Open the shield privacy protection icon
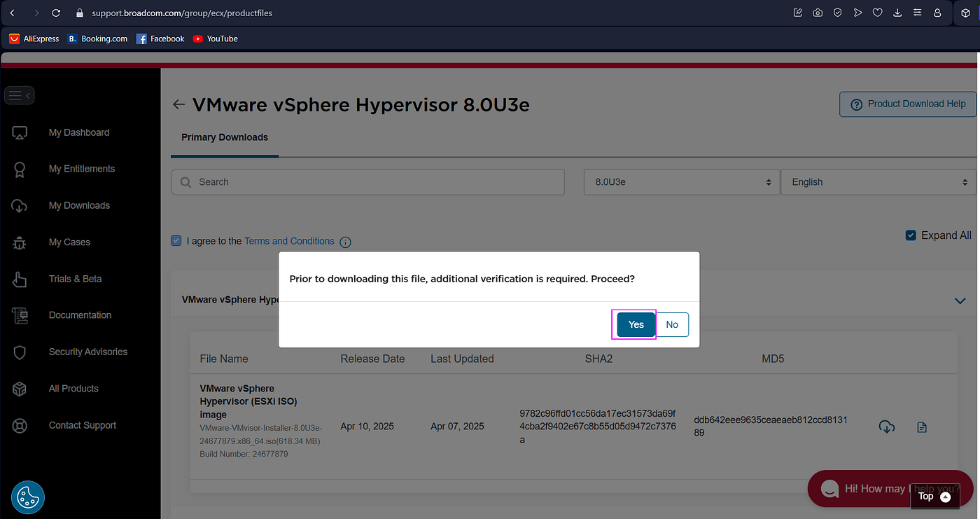This screenshot has height=519, width=980. pyautogui.click(x=838, y=13)
